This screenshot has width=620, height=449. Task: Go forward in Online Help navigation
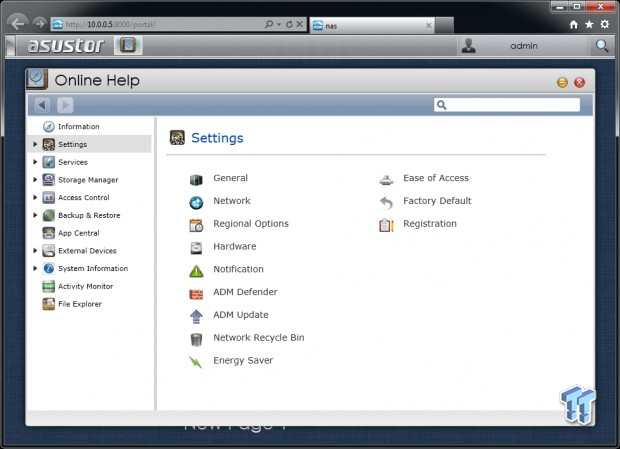[x=65, y=105]
